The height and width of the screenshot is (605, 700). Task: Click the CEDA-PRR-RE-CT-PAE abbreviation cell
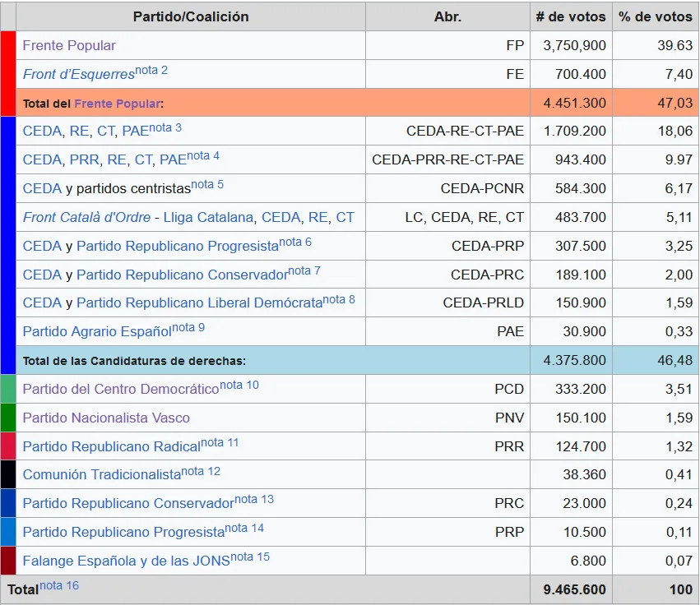point(447,159)
